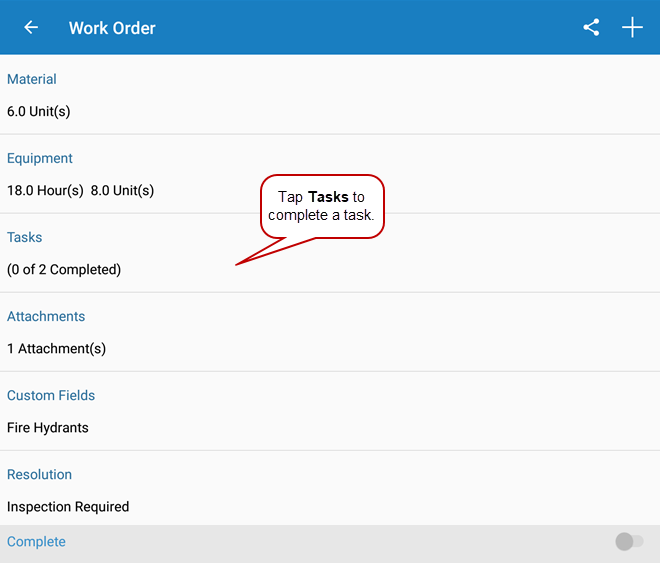Click the 6.0 Unit(s) material value
The height and width of the screenshot is (563, 660).
coord(39,111)
